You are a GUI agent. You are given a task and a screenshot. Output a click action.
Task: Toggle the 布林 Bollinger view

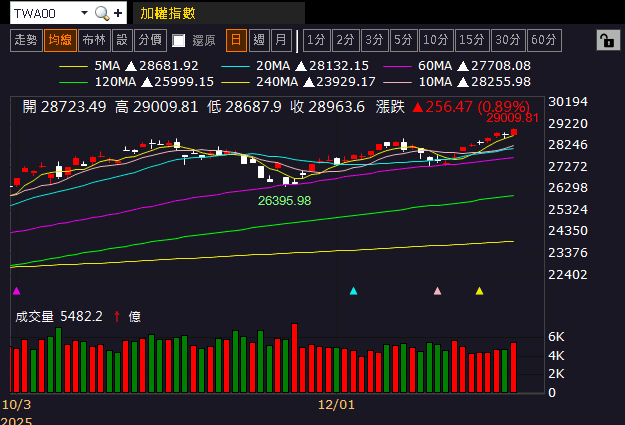pyautogui.click(x=94, y=40)
